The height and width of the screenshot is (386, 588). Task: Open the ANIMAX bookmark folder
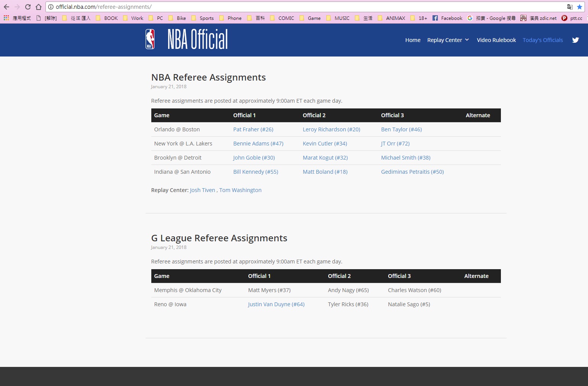pyautogui.click(x=391, y=18)
